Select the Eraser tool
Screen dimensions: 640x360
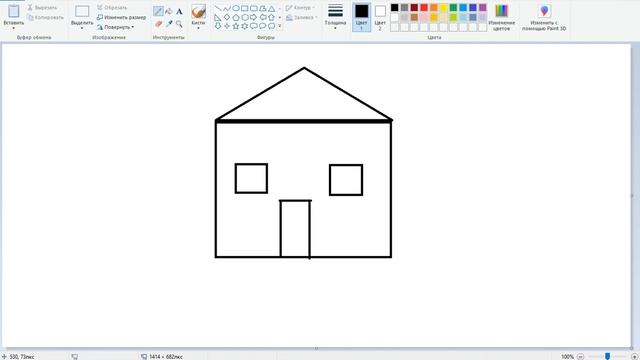pos(158,24)
